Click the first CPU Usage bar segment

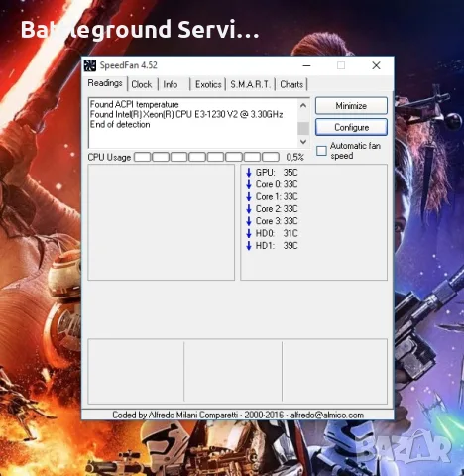click(143, 157)
